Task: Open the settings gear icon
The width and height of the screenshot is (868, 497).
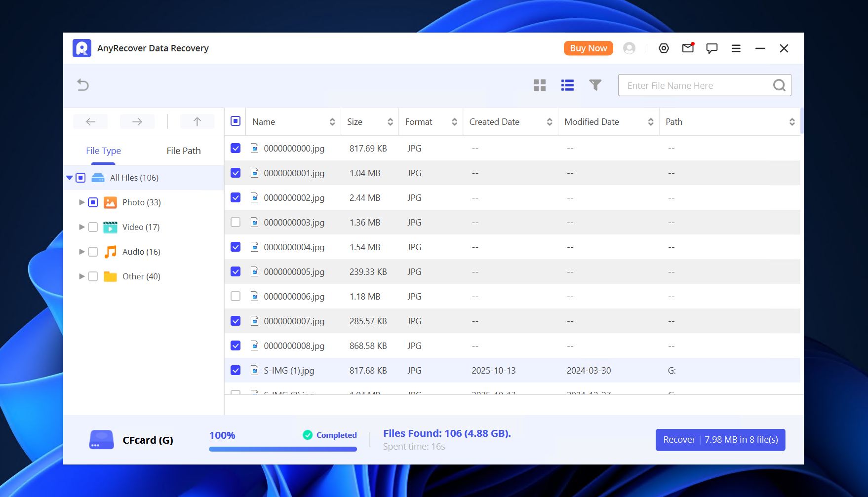Action: pos(664,48)
